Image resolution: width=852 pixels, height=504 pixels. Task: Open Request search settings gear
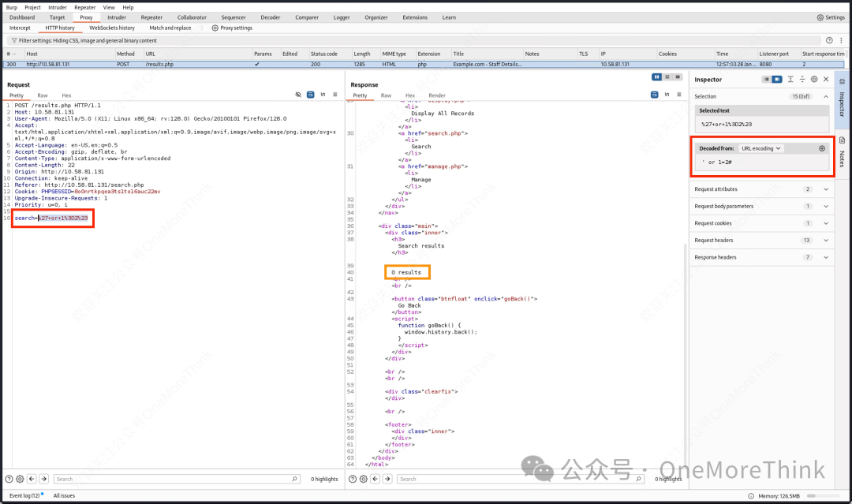pos(20,479)
